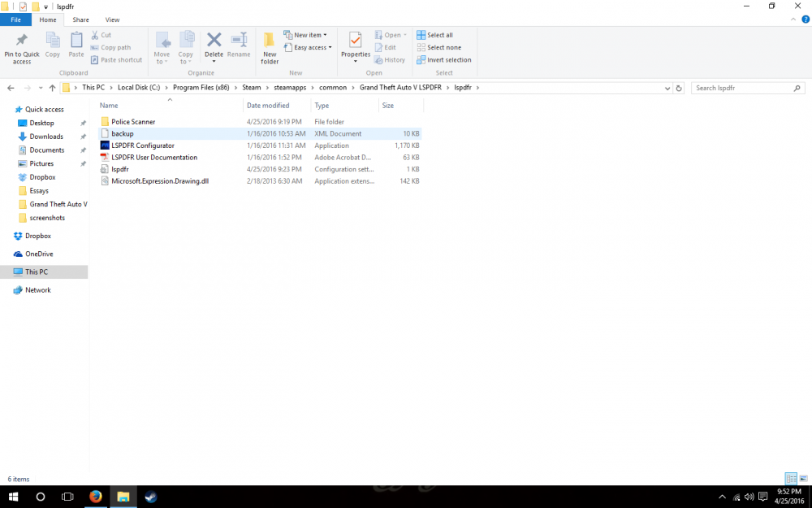The height and width of the screenshot is (508, 812).
Task: Open the Windows Start menu
Action: pos(14,497)
